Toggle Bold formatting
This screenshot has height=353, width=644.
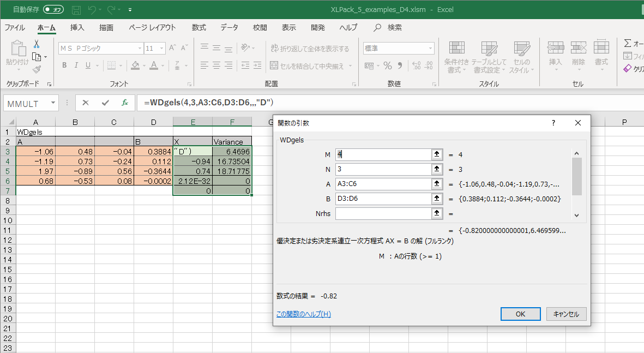pos(64,65)
